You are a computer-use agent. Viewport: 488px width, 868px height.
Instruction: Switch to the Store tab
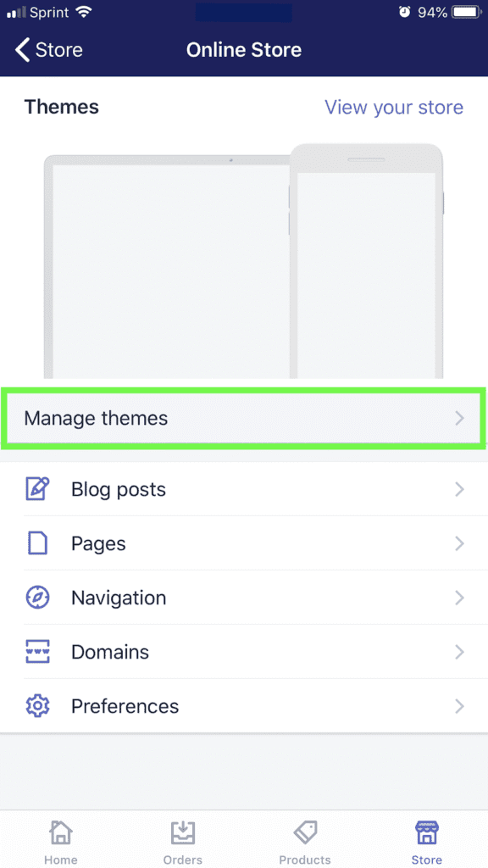pos(426,839)
